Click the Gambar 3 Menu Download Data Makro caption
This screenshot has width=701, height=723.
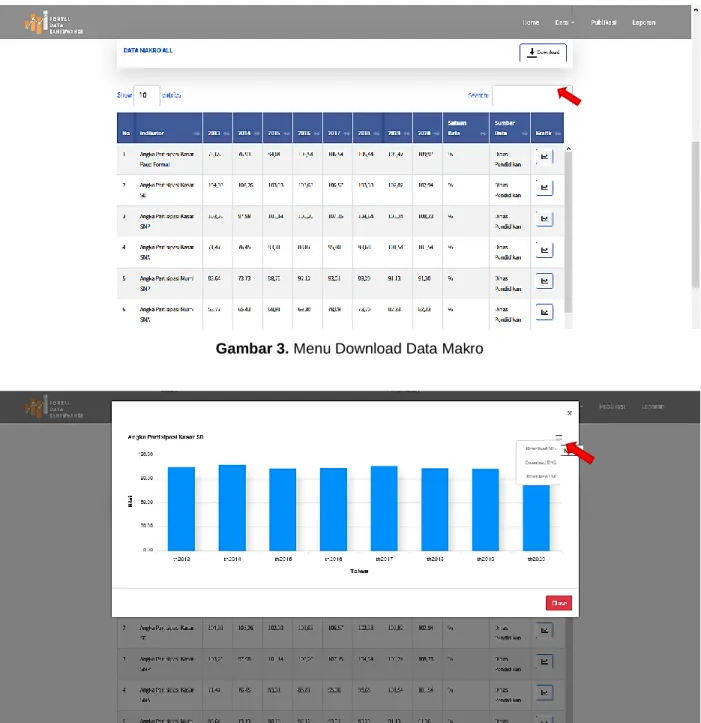click(350, 349)
